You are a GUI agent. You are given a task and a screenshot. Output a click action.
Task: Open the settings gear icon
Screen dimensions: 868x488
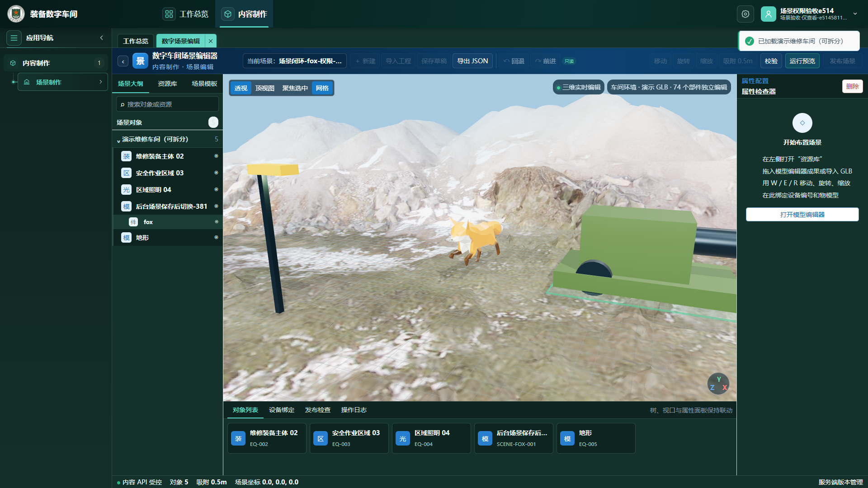point(745,14)
